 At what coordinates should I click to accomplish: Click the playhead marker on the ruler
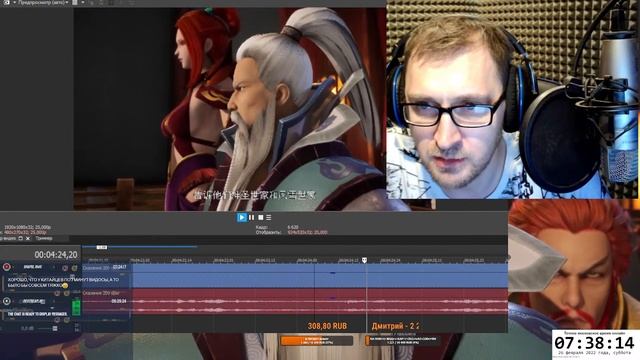click(364, 260)
